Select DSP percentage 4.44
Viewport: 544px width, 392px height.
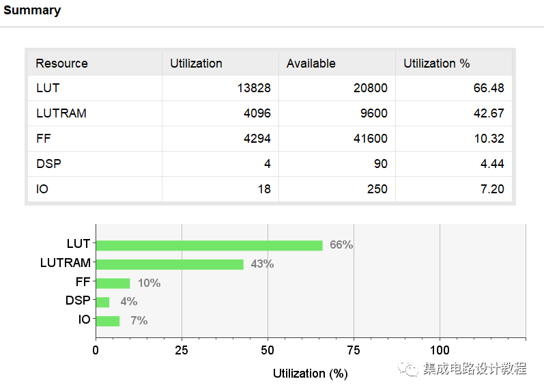pyautogui.click(x=492, y=163)
